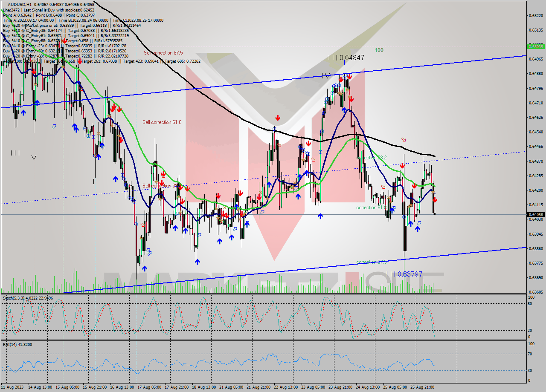Click the RSI scale value 70
The width and height of the screenshot is (546, 392).
(531, 354)
